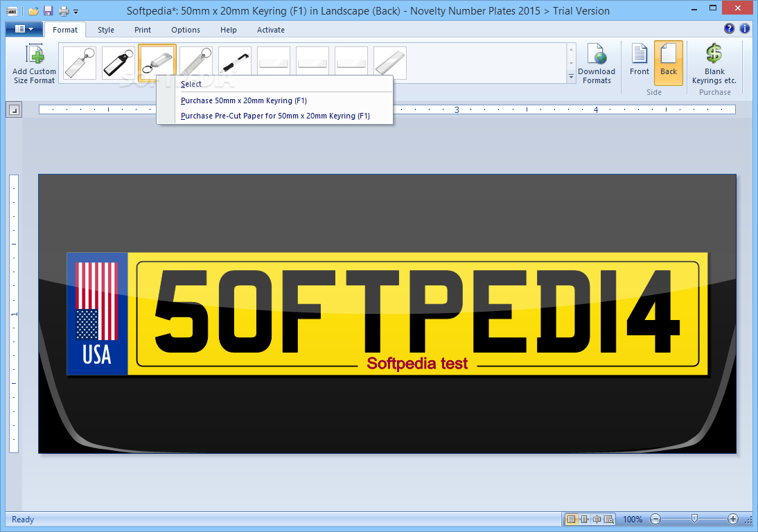Switch to Front side
The width and height of the screenshot is (758, 532).
[x=639, y=64]
